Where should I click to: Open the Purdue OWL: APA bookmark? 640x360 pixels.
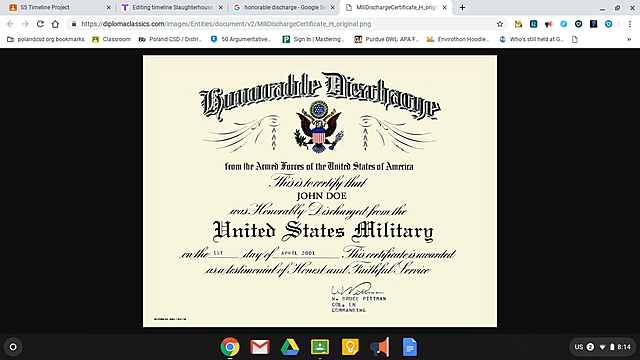[387, 39]
